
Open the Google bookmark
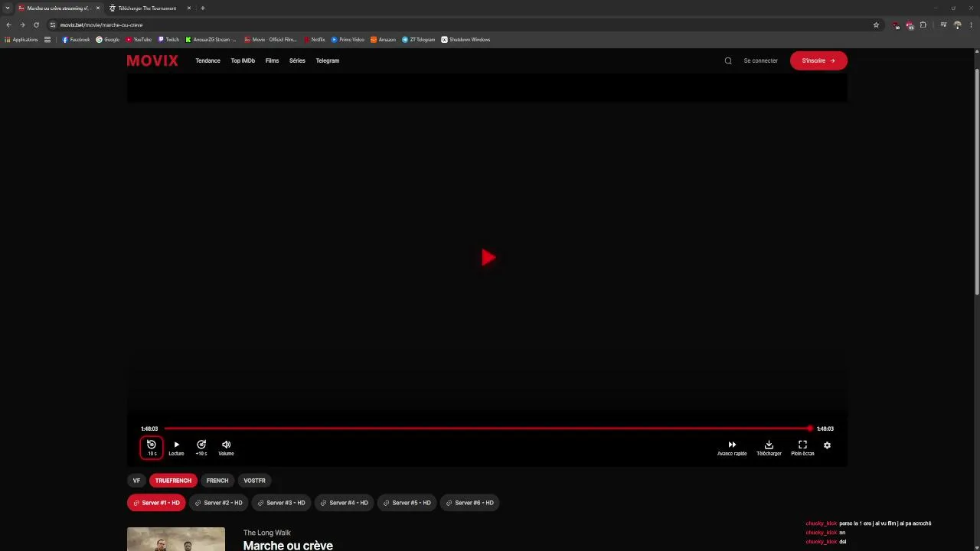point(108,40)
